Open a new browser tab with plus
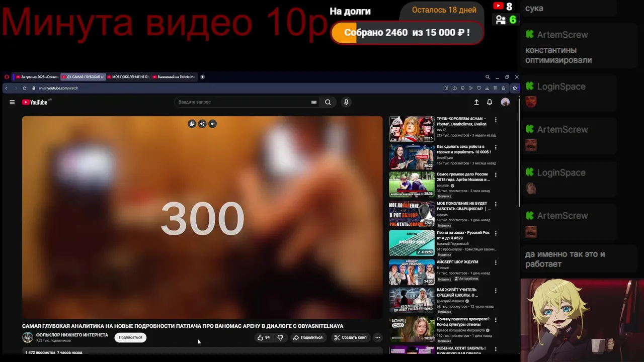The height and width of the screenshot is (362, 644). pos(202,77)
